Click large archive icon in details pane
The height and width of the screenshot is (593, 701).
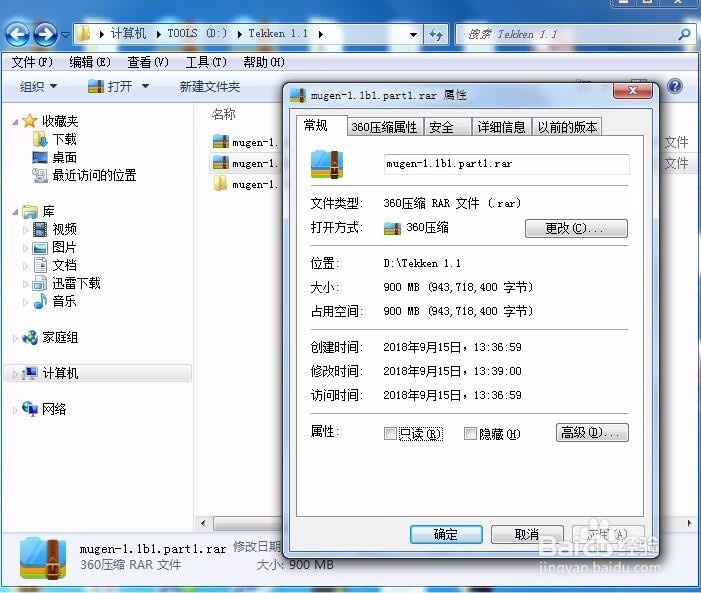pos(44,559)
